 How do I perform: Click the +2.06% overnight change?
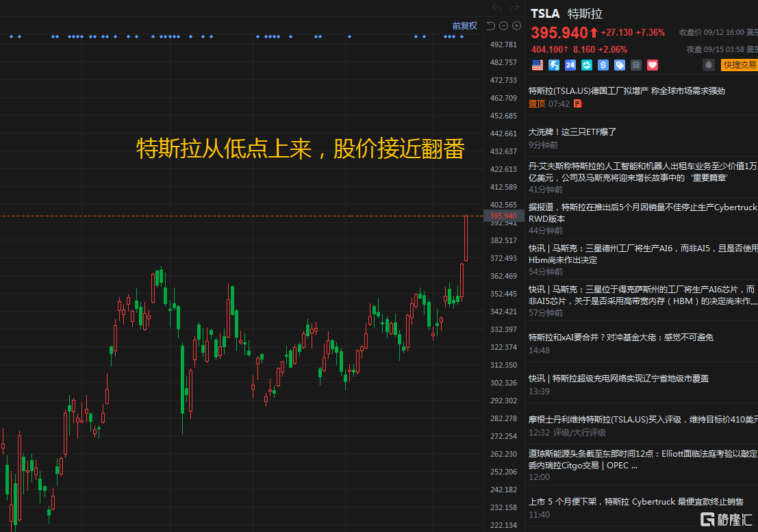(x=612, y=50)
